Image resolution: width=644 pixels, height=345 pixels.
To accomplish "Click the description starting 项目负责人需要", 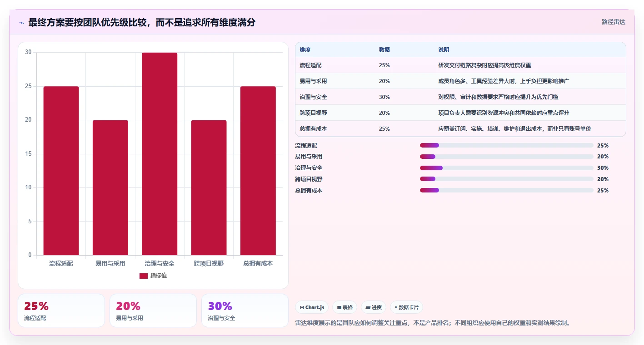I will coord(504,113).
